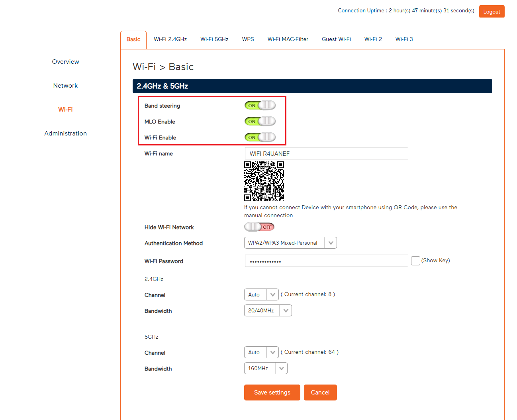
Task: Open the Wi-Fi 5GHz tab
Action: (x=214, y=39)
